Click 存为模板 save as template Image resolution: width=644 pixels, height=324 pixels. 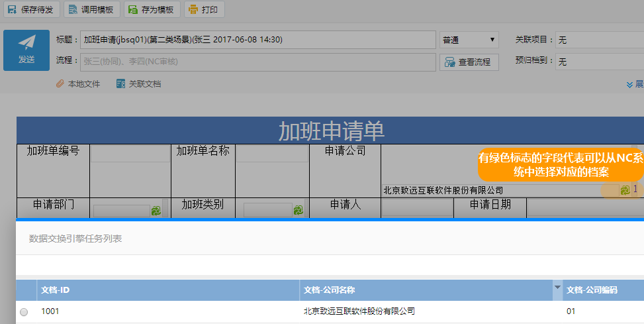[152, 9]
